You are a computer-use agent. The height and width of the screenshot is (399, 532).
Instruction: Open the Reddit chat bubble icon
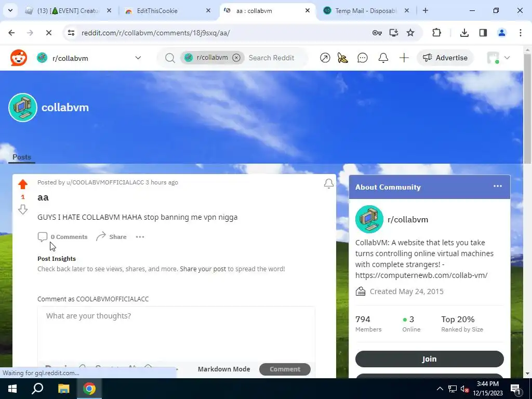click(x=362, y=58)
